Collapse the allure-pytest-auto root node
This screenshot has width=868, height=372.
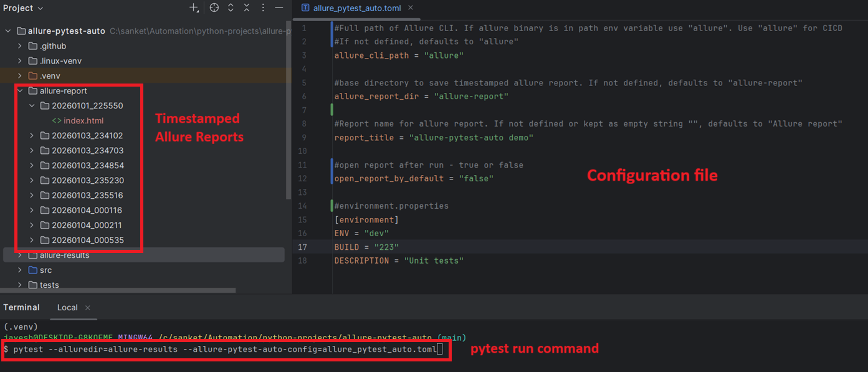(8, 31)
